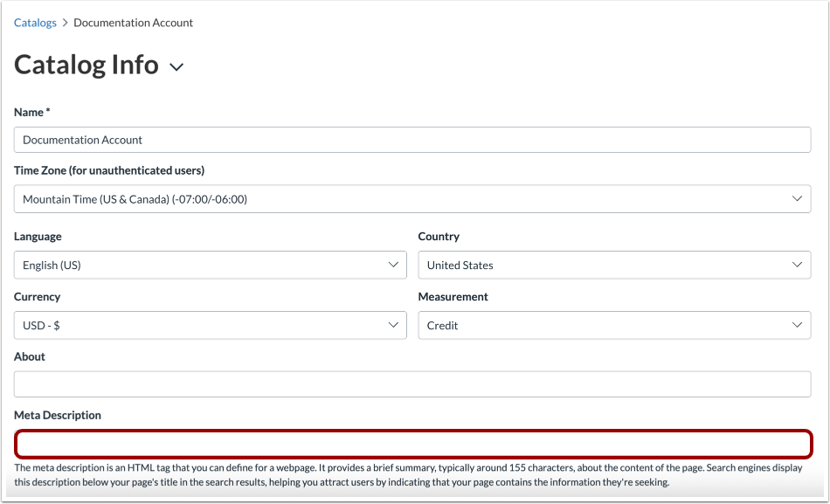The height and width of the screenshot is (504, 830).
Task: Open the Time Zone dropdown
Action: click(x=412, y=199)
